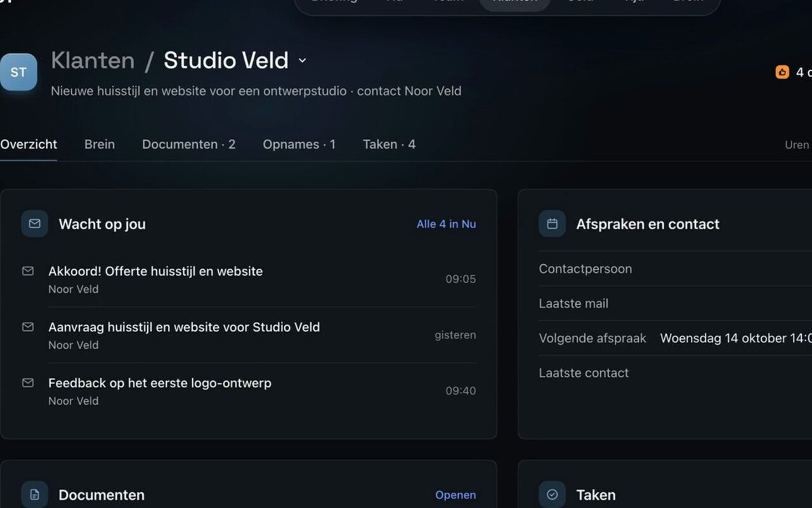Click the 09:05 timestamp of Akkoord mail
Screen dimensions: 812x508
tap(461, 279)
